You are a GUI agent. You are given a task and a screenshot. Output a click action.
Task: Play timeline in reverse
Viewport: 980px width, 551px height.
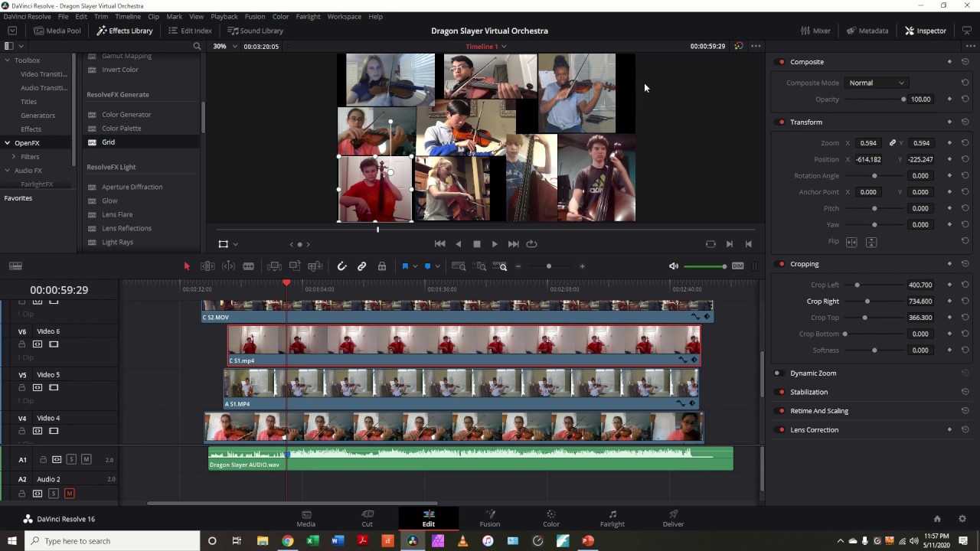(x=459, y=244)
